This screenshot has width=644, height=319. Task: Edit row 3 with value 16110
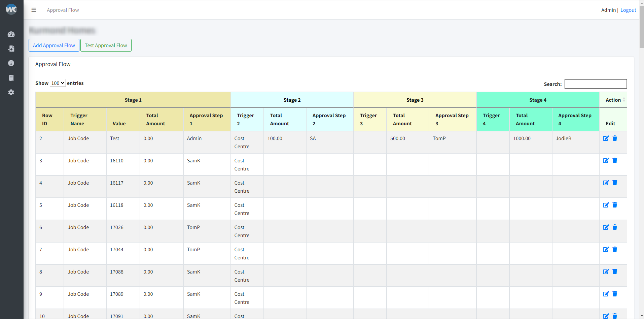coord(606,160)
